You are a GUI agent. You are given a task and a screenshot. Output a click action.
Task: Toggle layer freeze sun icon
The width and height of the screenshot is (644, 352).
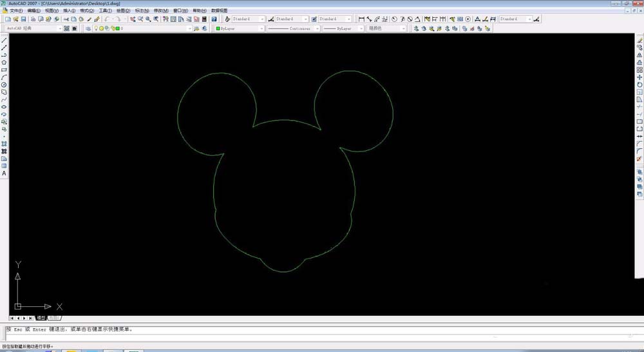102,28
